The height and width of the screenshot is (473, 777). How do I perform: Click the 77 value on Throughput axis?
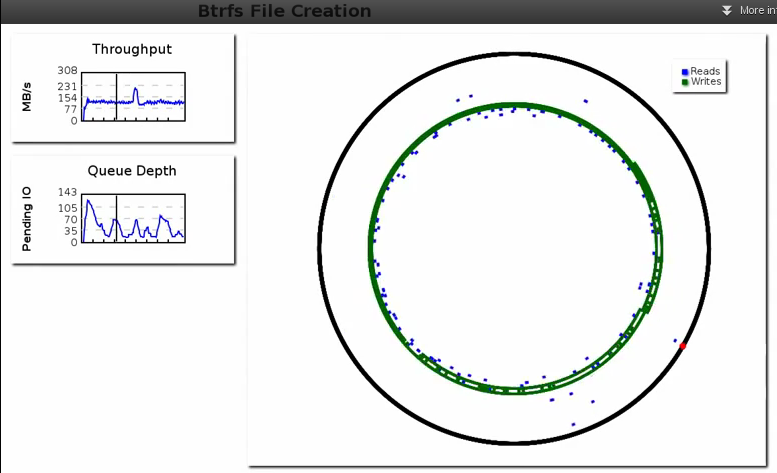pos(71,109)
